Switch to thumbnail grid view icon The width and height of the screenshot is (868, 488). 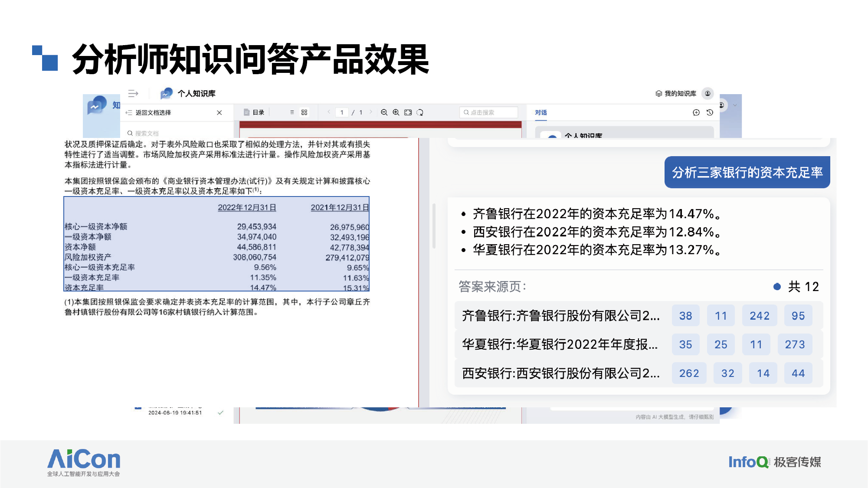click(304, 112)
